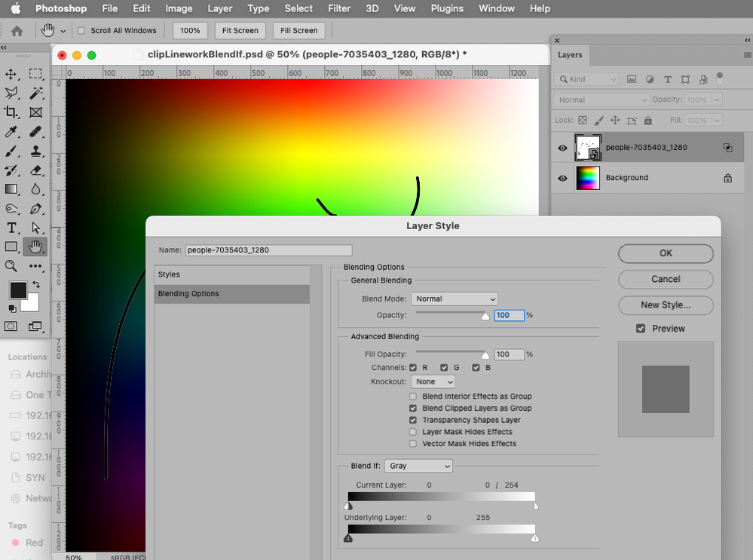Select the Zoom tool
Image resolution: width=753 pixels, height=560 pixels.
[11, 266]
